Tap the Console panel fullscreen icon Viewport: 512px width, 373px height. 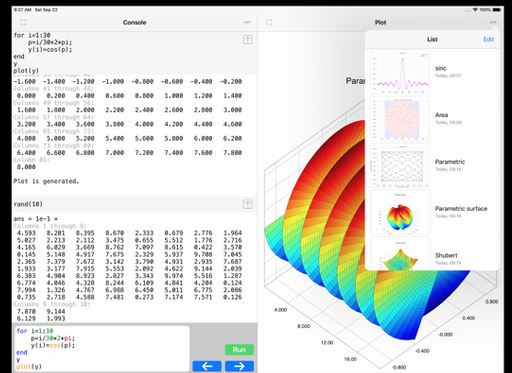click(23, 22)
